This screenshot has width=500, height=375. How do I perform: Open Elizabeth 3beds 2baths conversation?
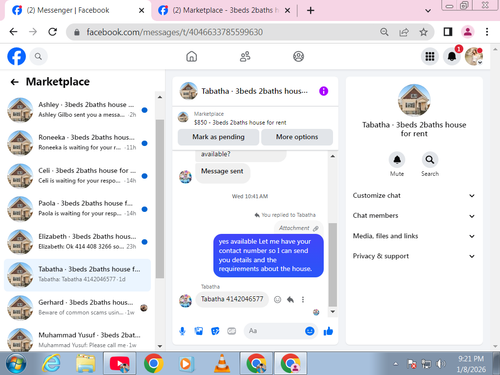(x=77, y=242)
